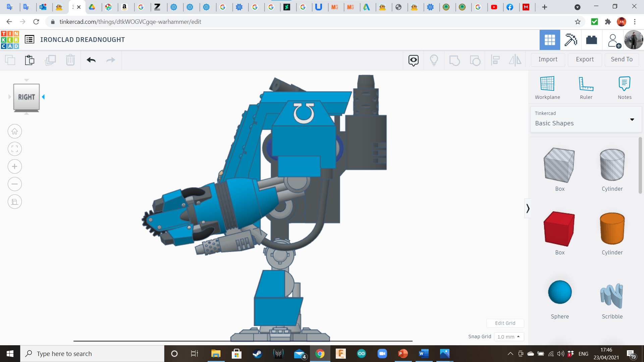Collapse the shapes panel with the chevron
644x362 pixels.
pyautogui.click(x=528, y=208)
